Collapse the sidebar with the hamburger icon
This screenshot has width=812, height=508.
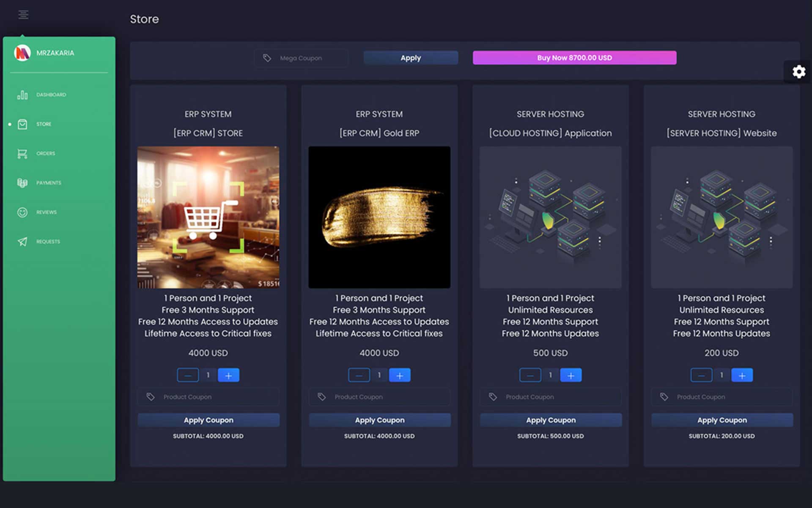23,14
